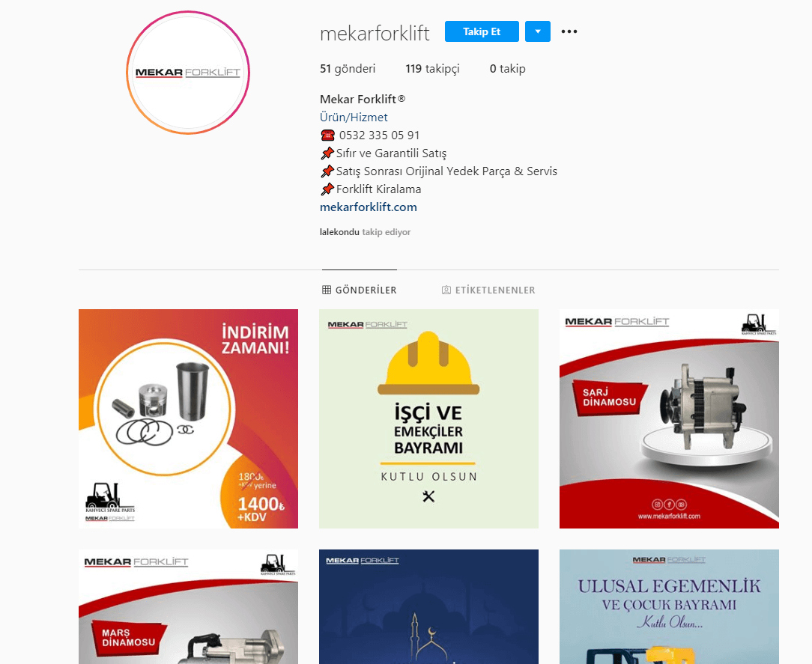Expand the suggested accounts dropdown arrow

(x=538, y=31)
